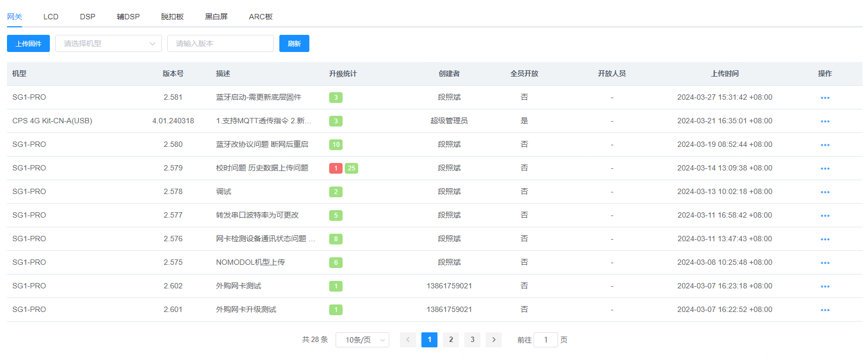
Task: Go to page 2
Action: coord(451,340)
